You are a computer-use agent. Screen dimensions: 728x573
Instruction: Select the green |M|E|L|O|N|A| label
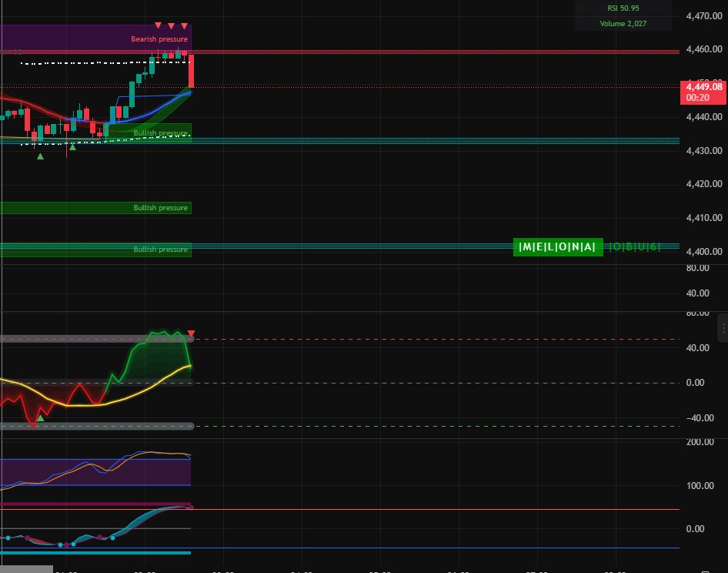point(558,246)
